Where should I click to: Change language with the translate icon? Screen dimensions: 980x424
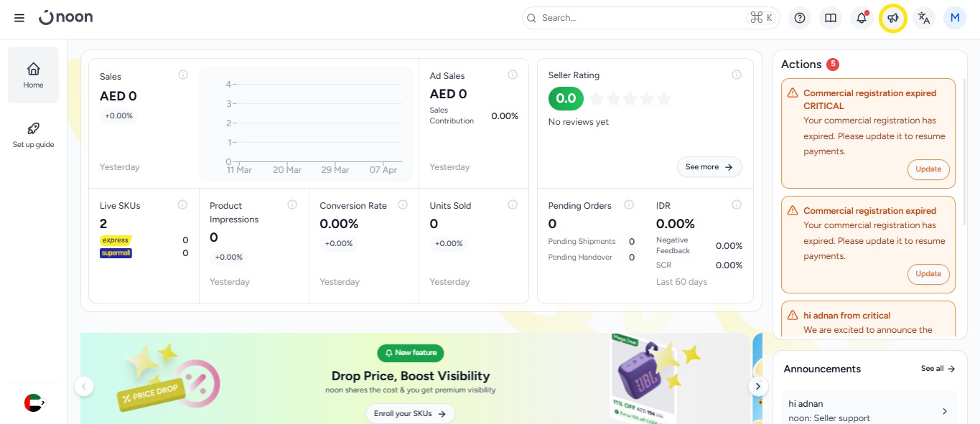pyautogui.click(x=924, y=18)
